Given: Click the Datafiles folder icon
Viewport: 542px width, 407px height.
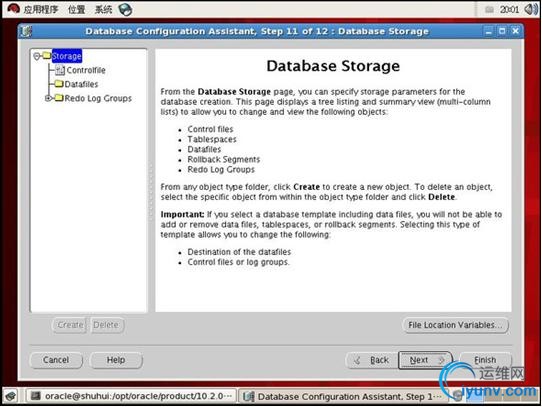Looking at the screenshot, I should click(x=59, y=84).
